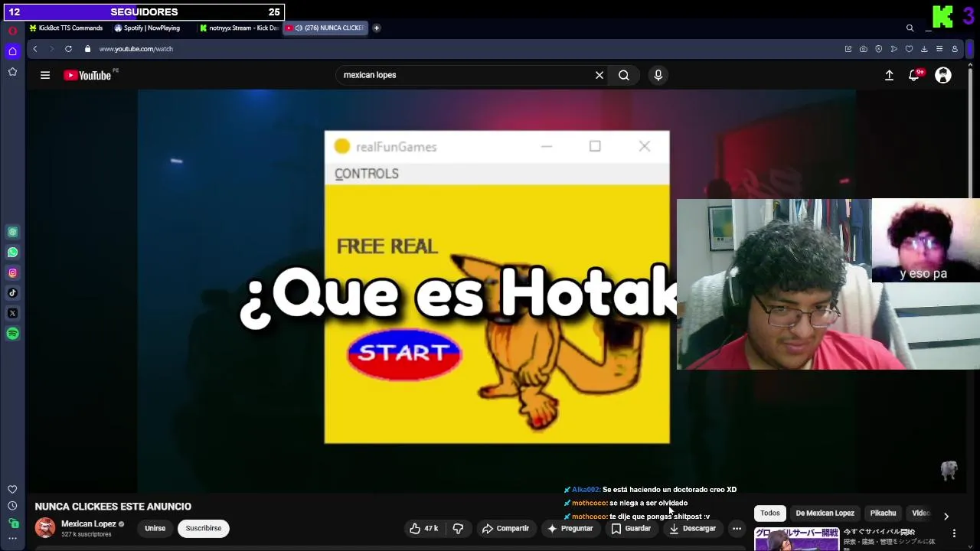Show more filter chips right arrow
The height and width of the screenshot is (551, 980).
click(x=946, y=516)
